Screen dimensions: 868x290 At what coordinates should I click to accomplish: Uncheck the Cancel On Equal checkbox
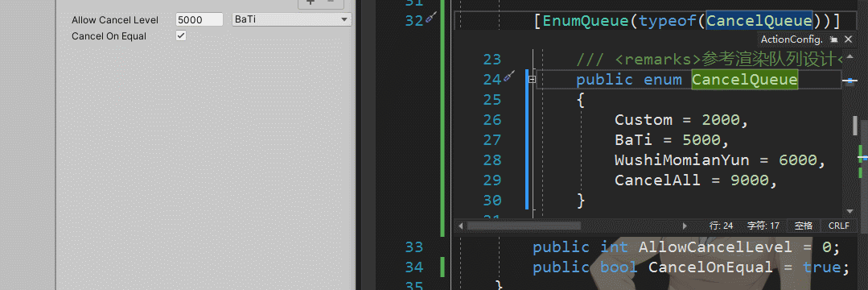coord(181,35)
